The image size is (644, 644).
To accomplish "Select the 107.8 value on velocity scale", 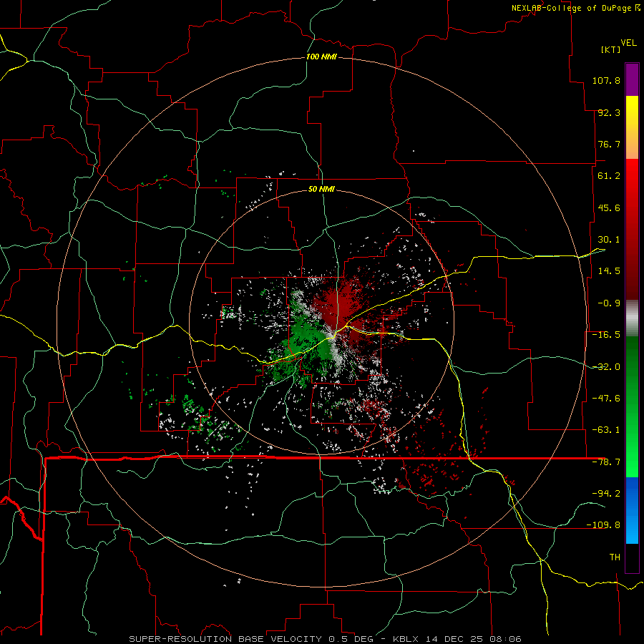I will [606, 80].
